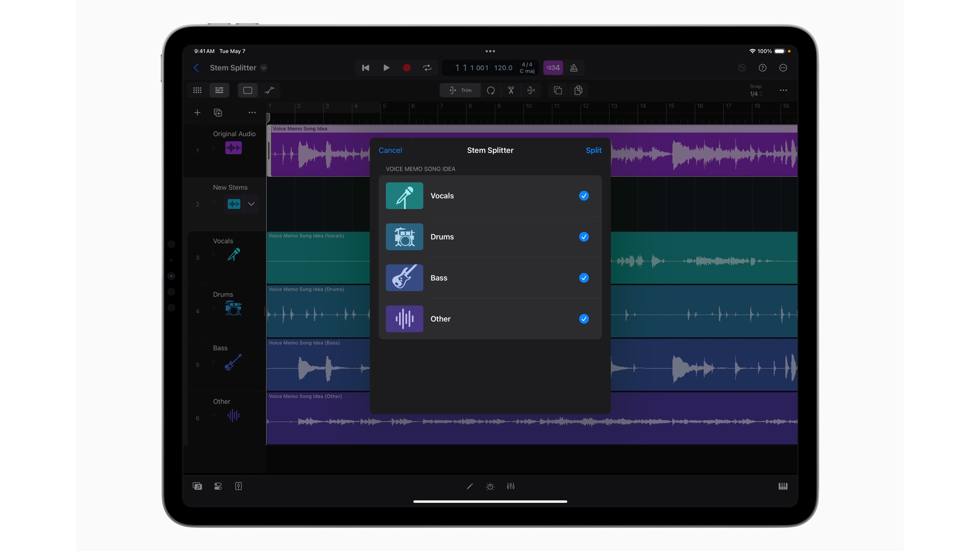The image size is (980, 551).
Task: Toggle cycle loop mode
Action: point(427,68)
